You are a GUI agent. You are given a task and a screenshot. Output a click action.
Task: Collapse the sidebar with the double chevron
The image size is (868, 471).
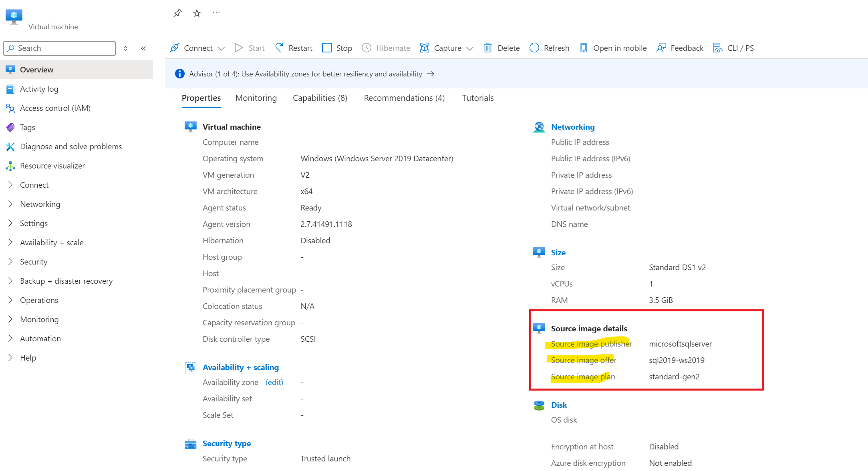point(143,48)
